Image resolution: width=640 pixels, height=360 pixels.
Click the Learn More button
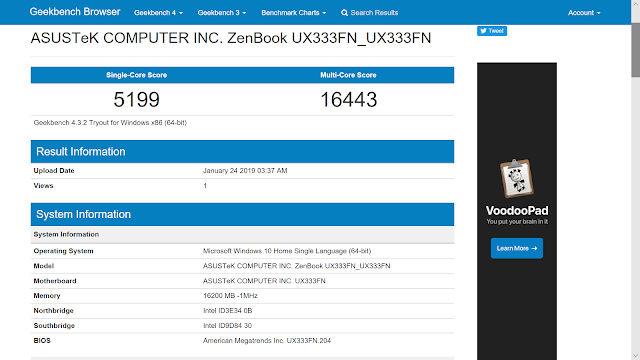pos(517,248)
